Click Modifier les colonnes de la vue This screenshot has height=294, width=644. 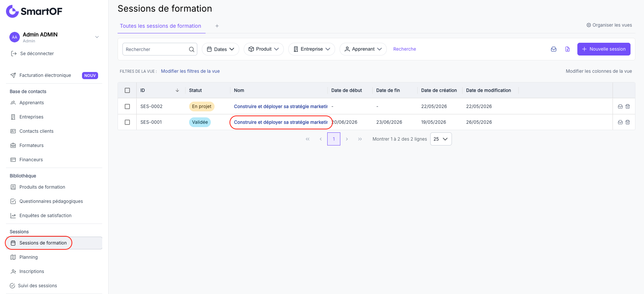599,71
